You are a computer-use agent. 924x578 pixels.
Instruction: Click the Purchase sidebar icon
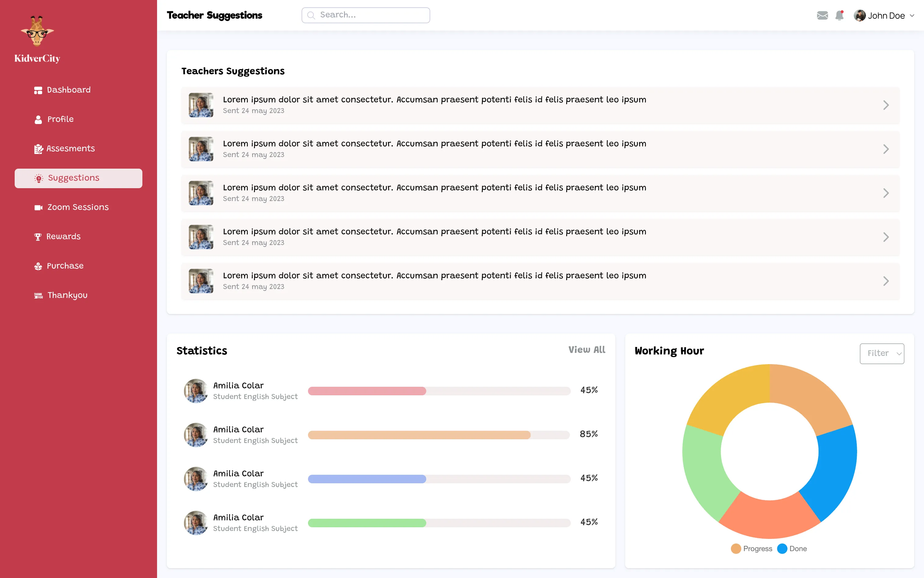38,266
